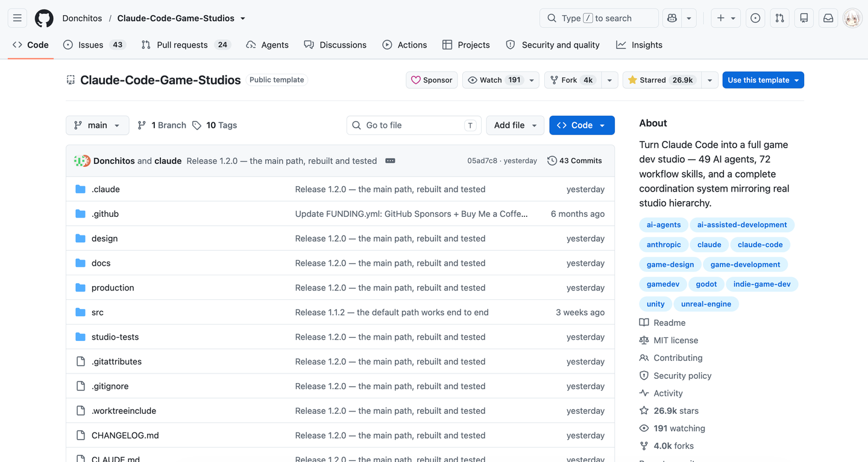
Task: Open the godot topic tag
Action: coord(706,284)
